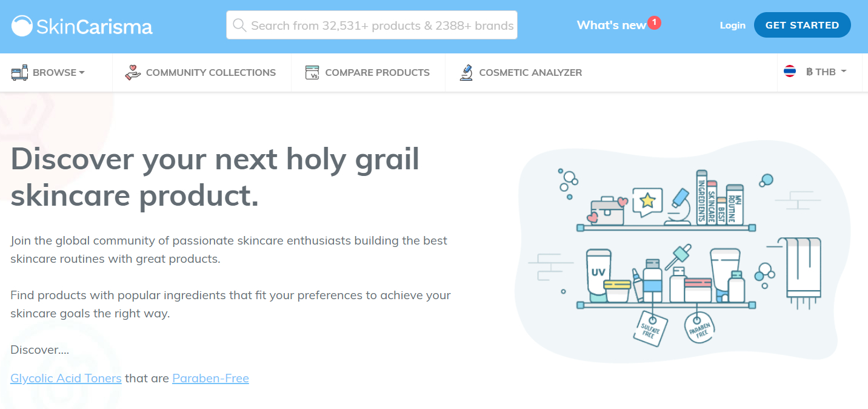Click the Cosmetic Analyzer microscope icon

click(466, 73)
